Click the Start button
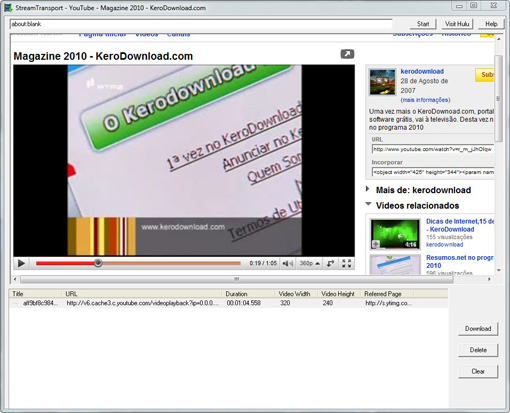 click(x=423, y=24)
